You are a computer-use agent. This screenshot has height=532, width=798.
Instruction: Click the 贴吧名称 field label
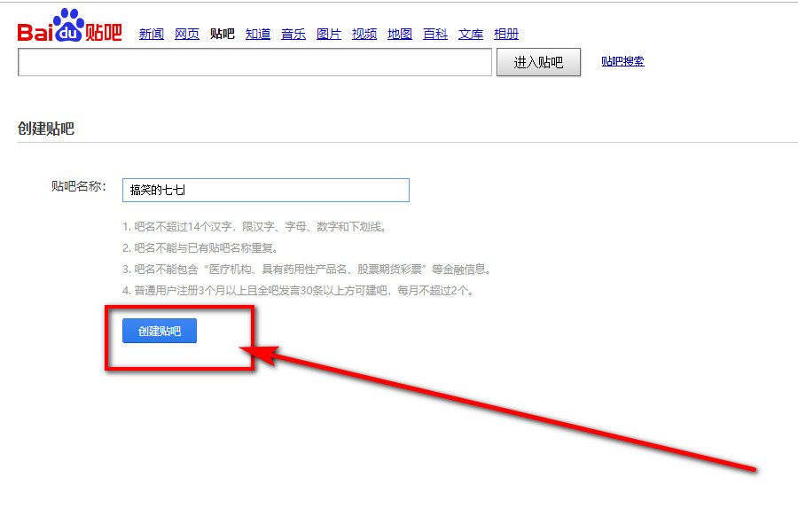(x=78, y=186)
